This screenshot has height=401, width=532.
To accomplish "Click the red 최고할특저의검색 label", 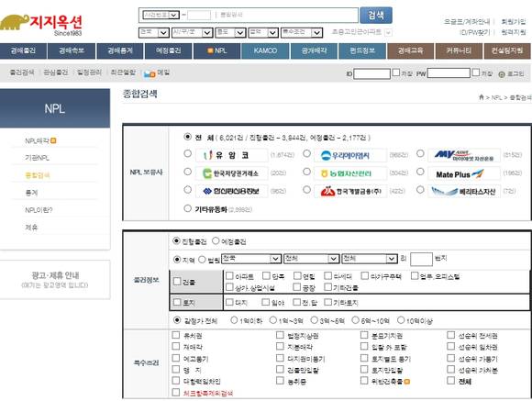I will [208, 393].
